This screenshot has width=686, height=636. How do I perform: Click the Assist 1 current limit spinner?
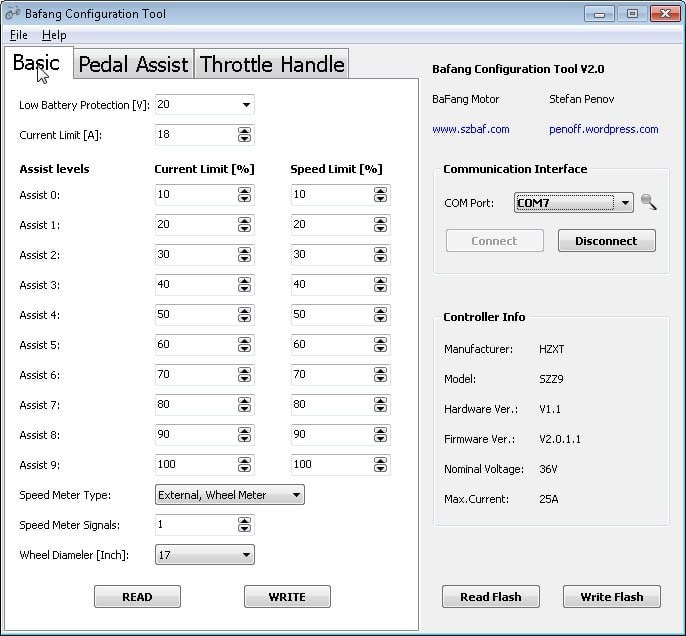245,225
